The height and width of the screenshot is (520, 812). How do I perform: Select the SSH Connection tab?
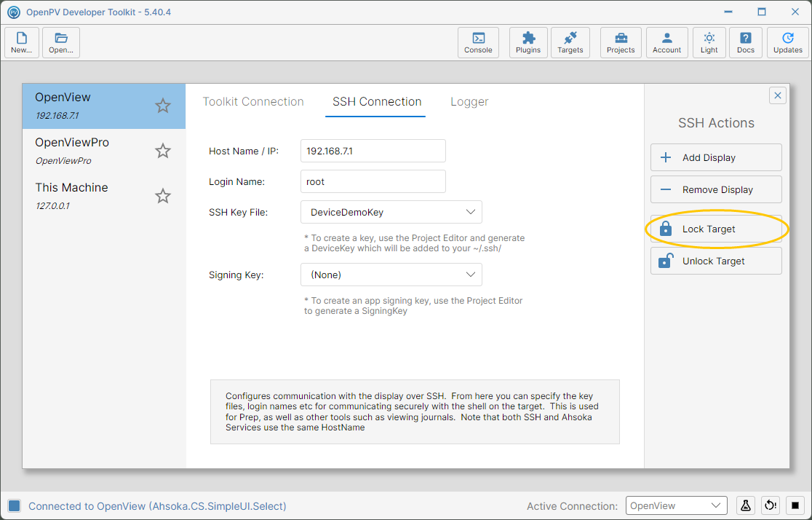[377, 102]
